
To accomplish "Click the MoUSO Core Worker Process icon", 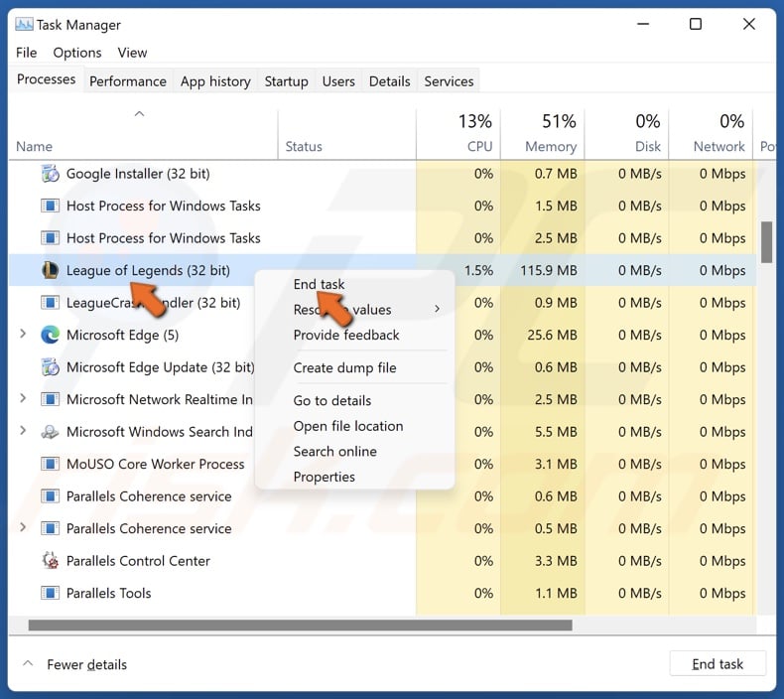I will [50, 464].
